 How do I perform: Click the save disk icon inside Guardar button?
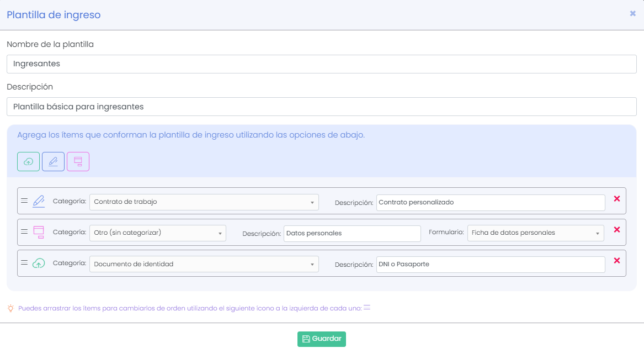(306, 339)
